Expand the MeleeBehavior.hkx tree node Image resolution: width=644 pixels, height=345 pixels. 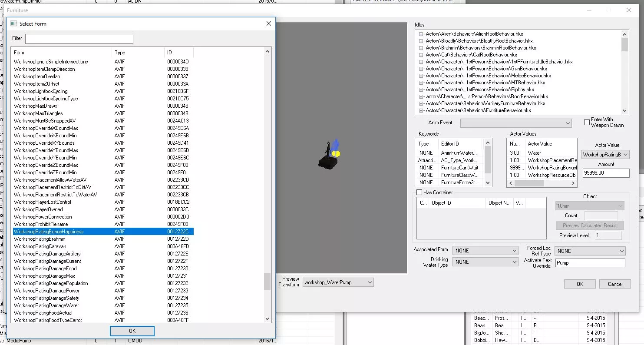(421, 76)
